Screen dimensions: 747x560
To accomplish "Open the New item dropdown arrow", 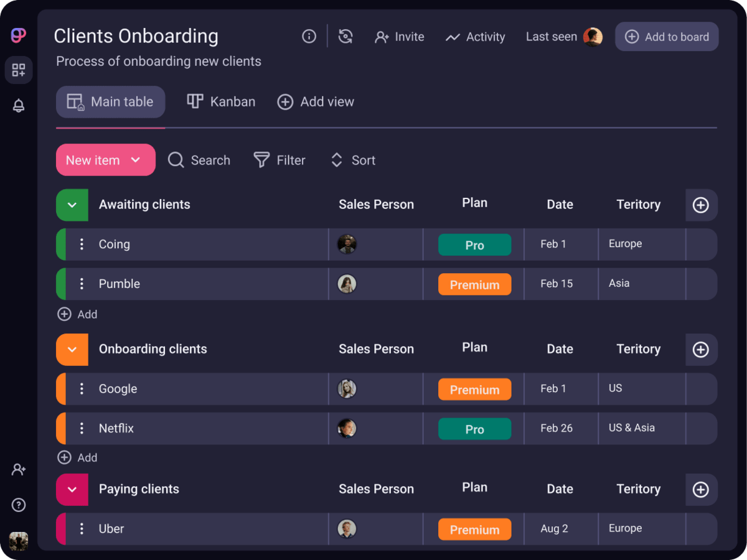I will [136, 160].
